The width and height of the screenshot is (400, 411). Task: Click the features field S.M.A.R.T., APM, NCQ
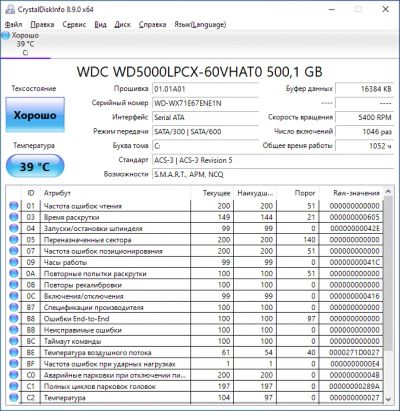[273, 174]
